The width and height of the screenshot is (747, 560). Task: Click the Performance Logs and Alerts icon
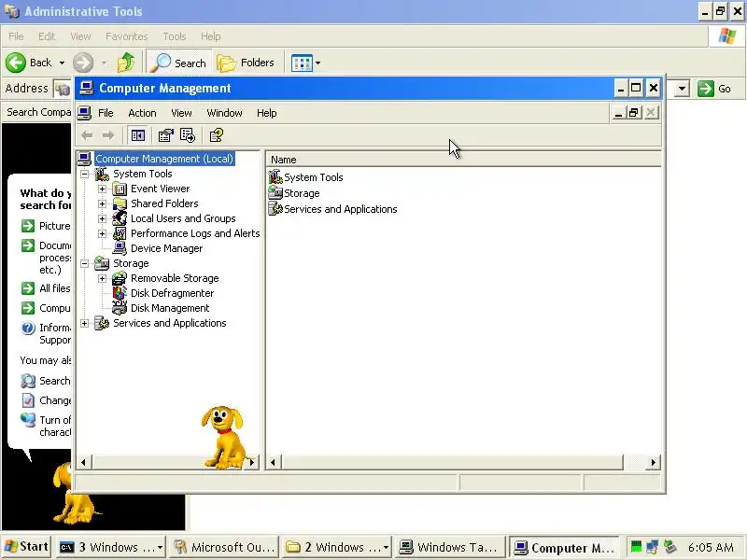[x=120, y=234]
